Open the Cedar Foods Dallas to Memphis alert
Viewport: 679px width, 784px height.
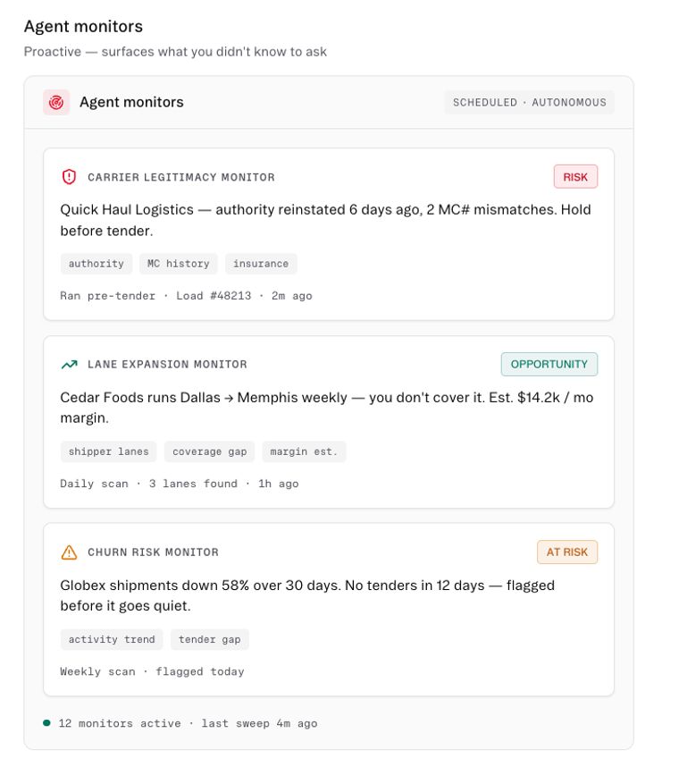pos(329,422)
